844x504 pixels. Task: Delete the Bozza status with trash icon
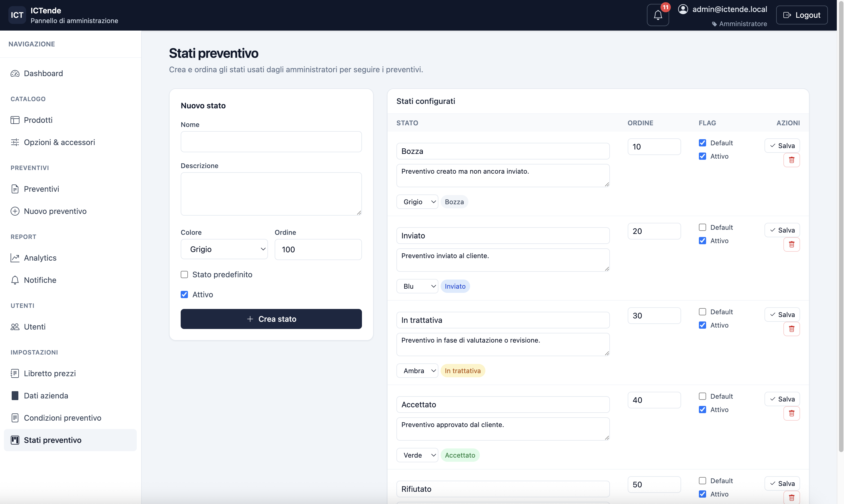[x=791, y=160]
